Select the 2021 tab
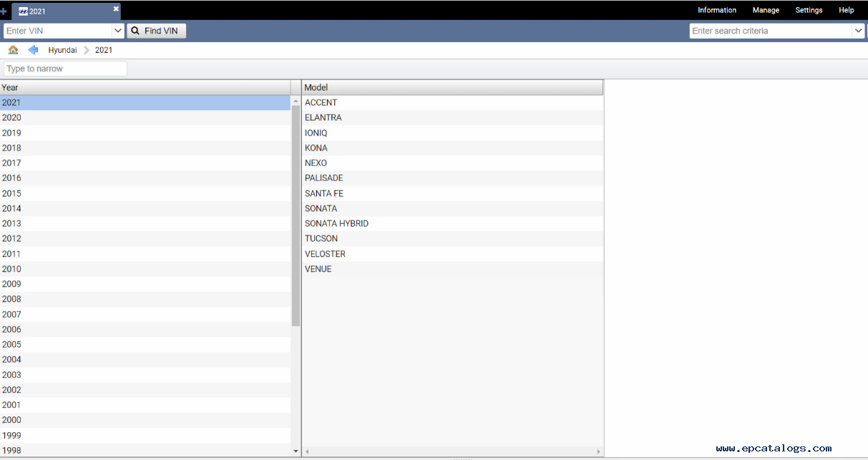This screenshot has height=460, width=868. click(x=64, y=11)
